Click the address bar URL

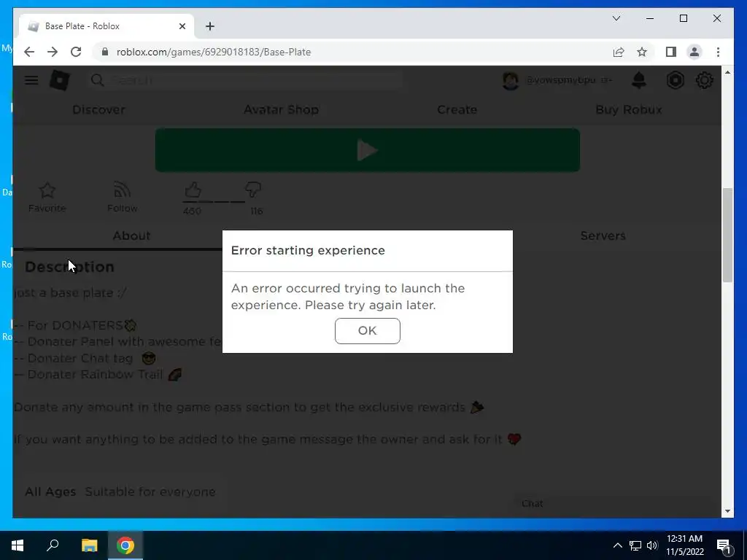point(214,52)
